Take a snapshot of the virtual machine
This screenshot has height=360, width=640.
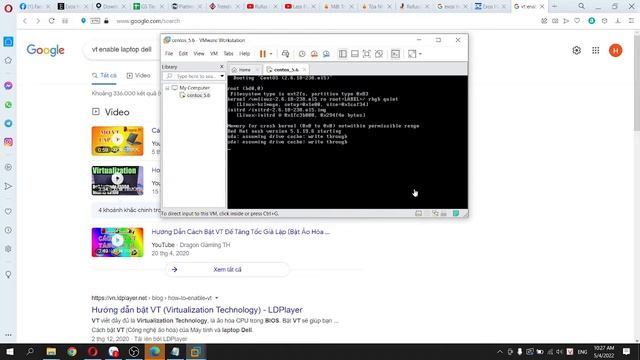302,54
